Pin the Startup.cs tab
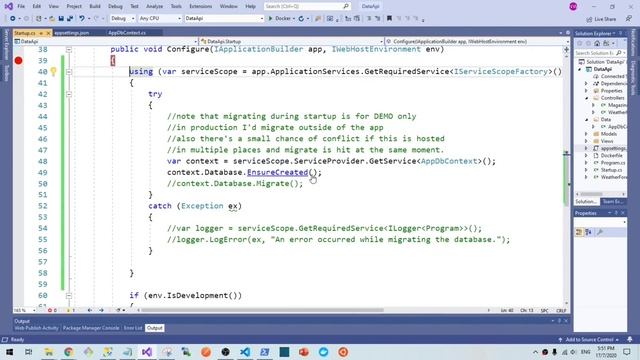 (x=41, y=33)
